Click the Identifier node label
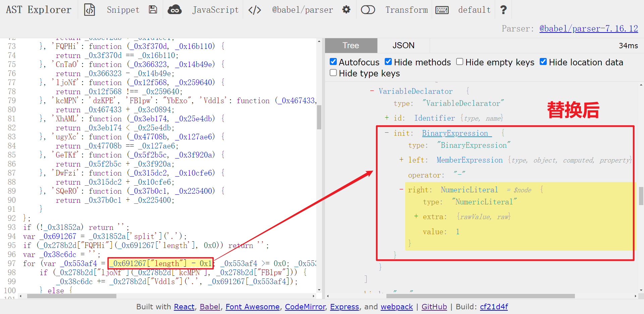 point(435,118)
